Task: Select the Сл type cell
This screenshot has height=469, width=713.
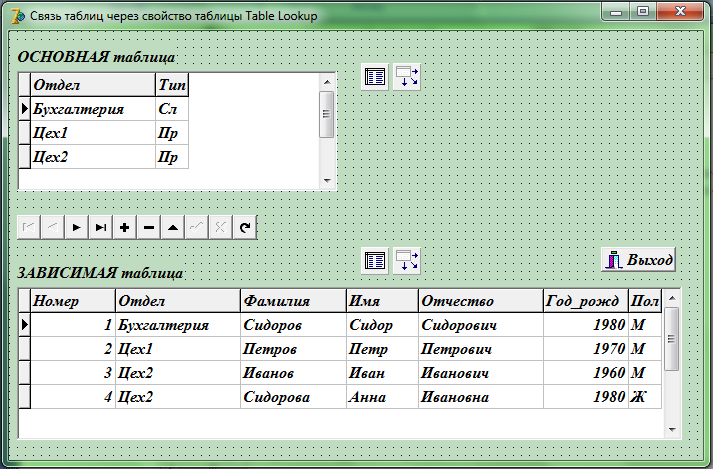Action: coord(172,109)
